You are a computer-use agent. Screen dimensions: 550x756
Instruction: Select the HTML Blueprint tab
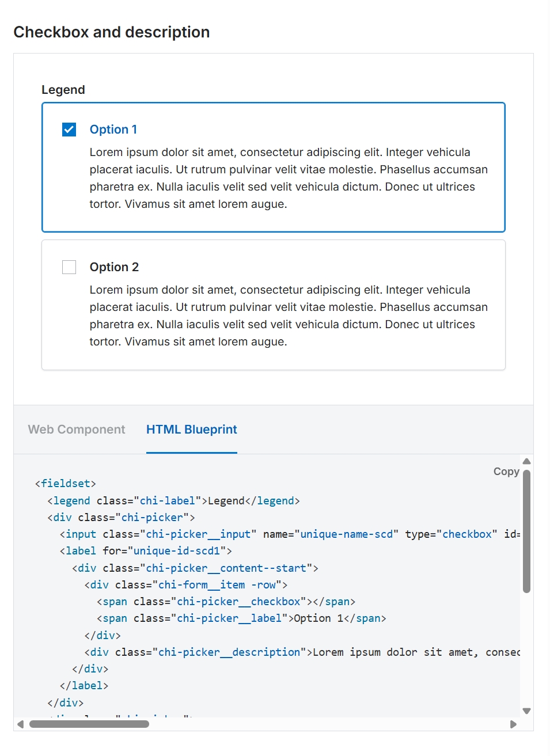(191, 430)
